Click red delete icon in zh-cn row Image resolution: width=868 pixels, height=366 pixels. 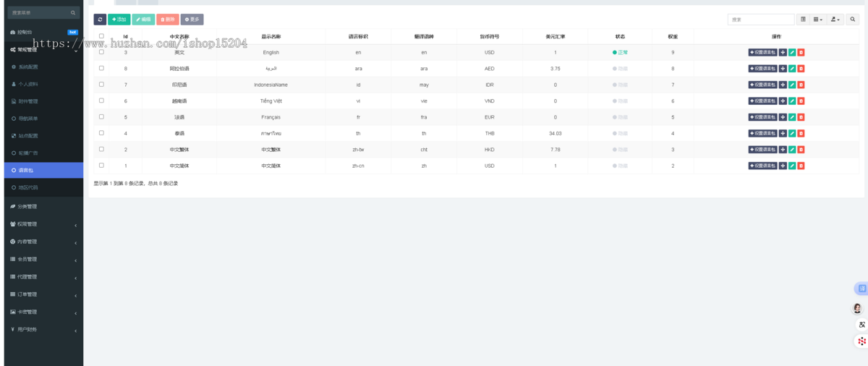click(x=801, y=166)
